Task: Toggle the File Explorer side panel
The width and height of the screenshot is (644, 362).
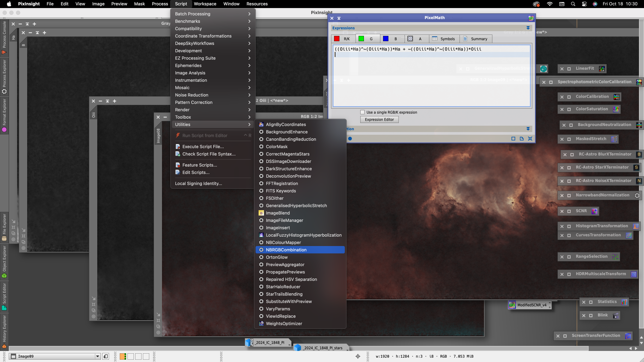Action: 4,228
